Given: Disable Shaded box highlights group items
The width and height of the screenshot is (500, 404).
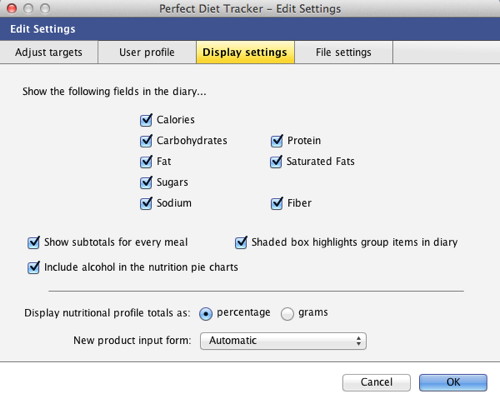Looking at the screenshot, I should pos(241,242).
